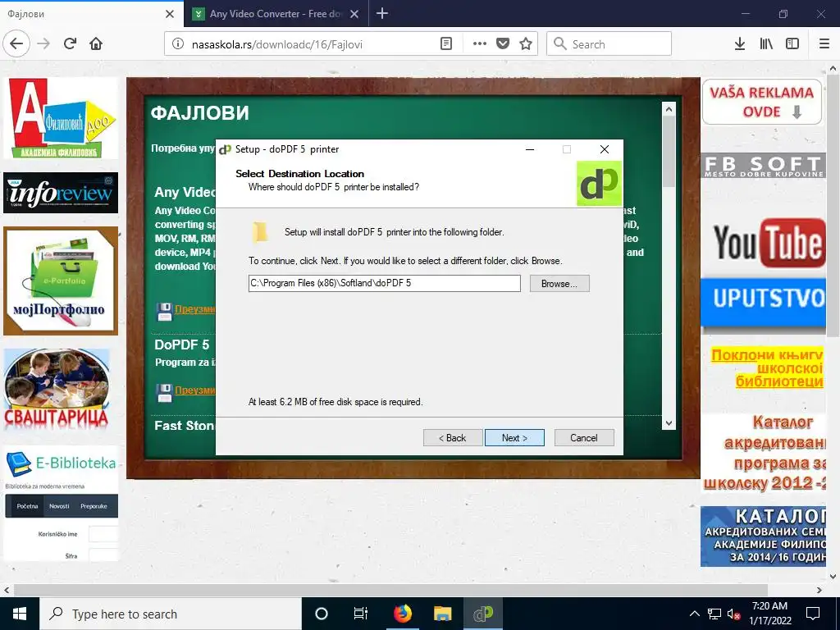The width and height of the screenshot is (840, 630).
Task: Minimize the doPDF setup window
Action: click(x=530, y=149)
